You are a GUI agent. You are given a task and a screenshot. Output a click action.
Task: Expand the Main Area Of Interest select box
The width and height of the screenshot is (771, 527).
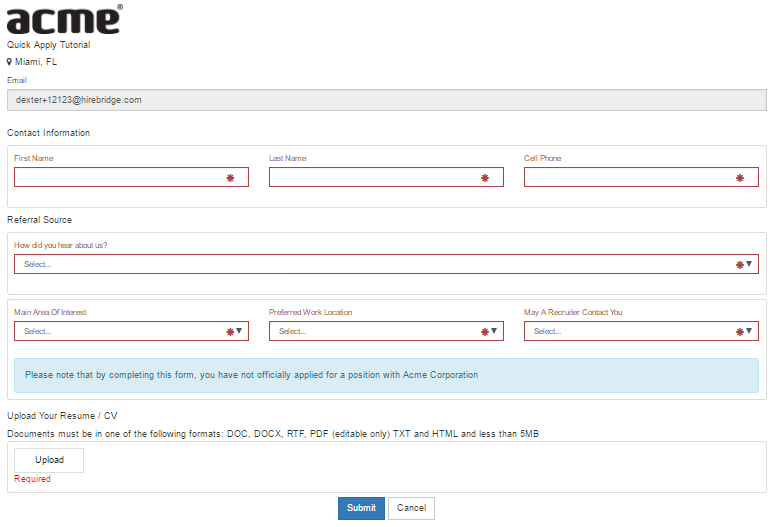pos(120,331)
